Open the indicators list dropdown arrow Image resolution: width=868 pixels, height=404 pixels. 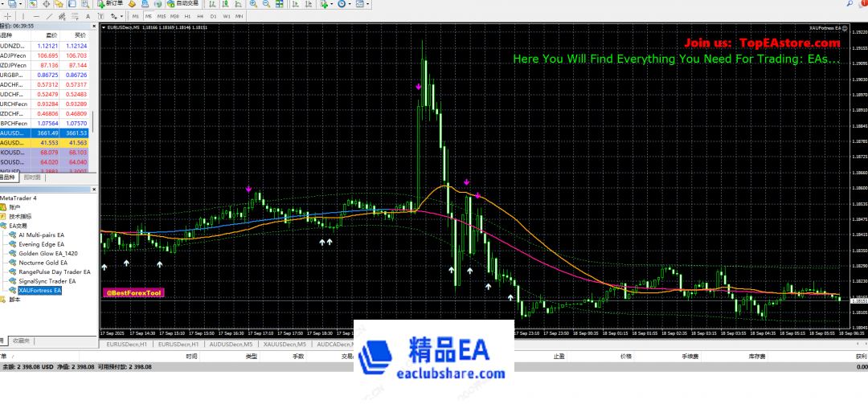[332, 4]
